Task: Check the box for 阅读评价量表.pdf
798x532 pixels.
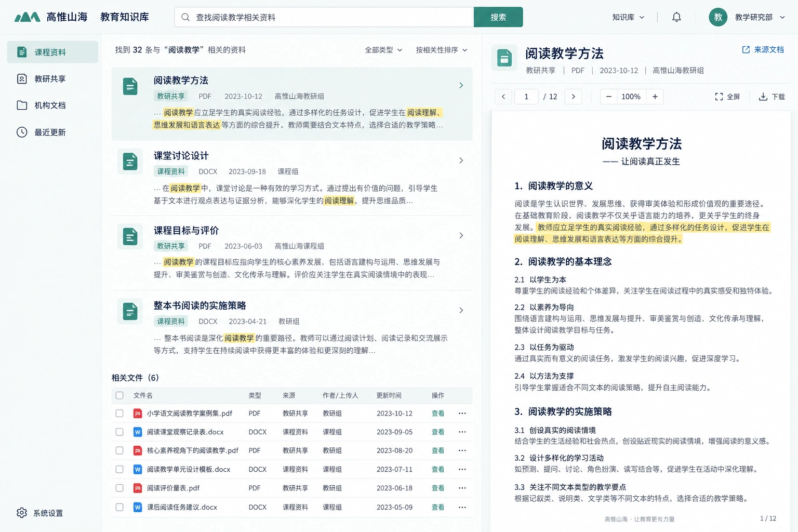Action: (x=119, y=488)
